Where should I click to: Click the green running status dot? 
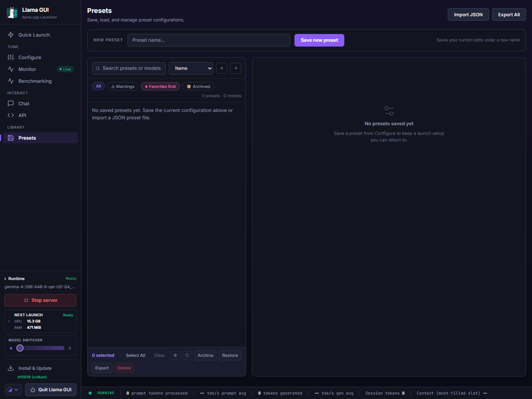coord(90,393)
